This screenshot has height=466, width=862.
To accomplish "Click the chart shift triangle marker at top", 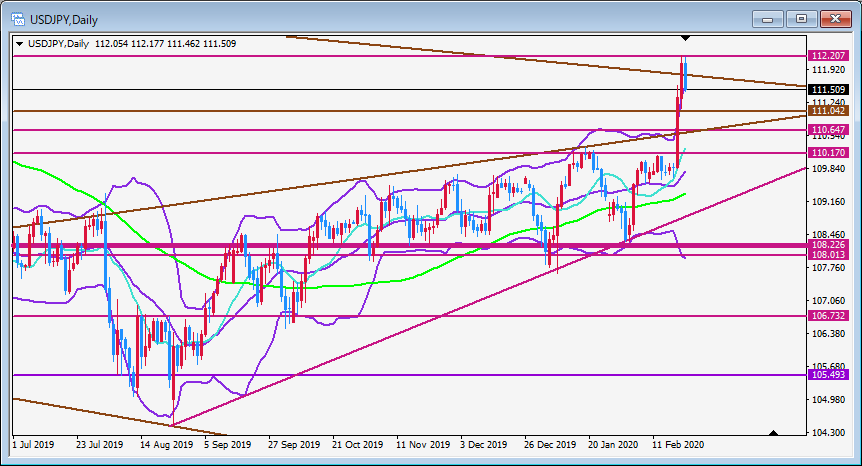I will [x=685, y=38].
